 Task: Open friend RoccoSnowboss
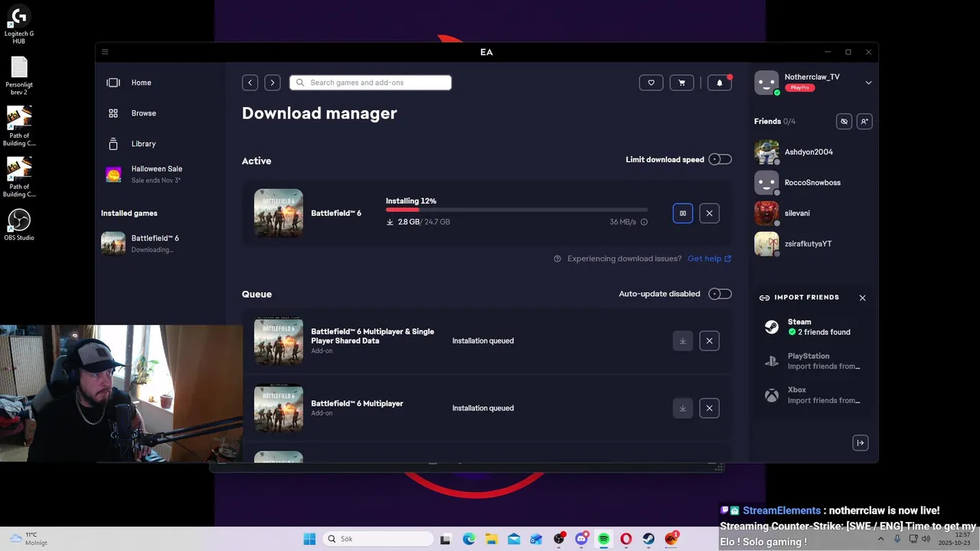813,183
